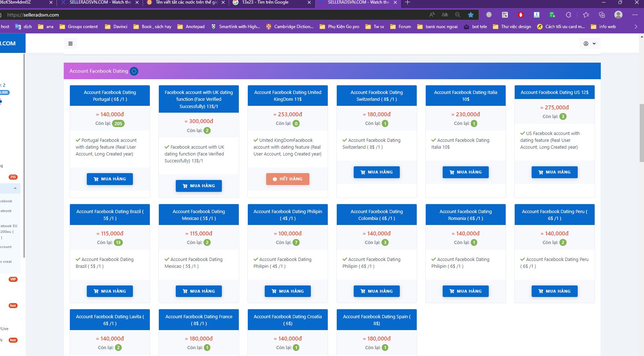Open the 'dịch' translate bookmark

pyautogui.click(x=23, y=27)
